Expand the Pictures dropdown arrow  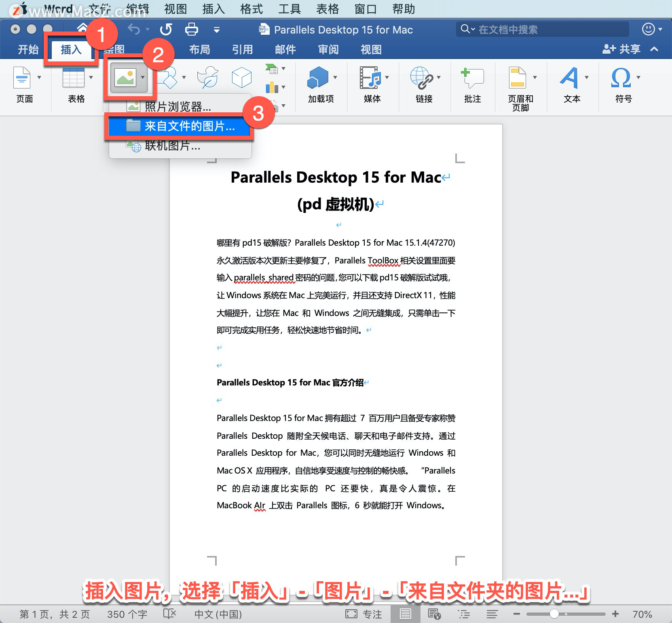tap(143, 77)
